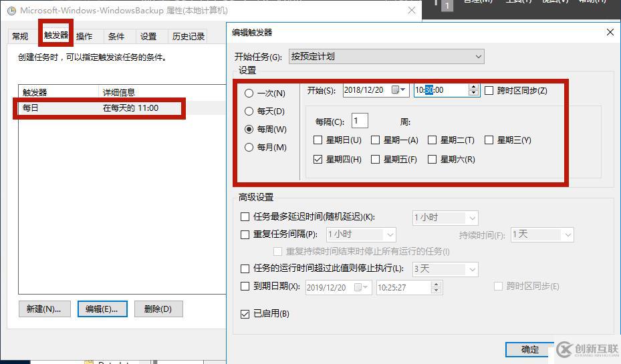Uncheck the 星期四(H) checkbox
The image size is (621, 364).
click(x=318, y=159)
